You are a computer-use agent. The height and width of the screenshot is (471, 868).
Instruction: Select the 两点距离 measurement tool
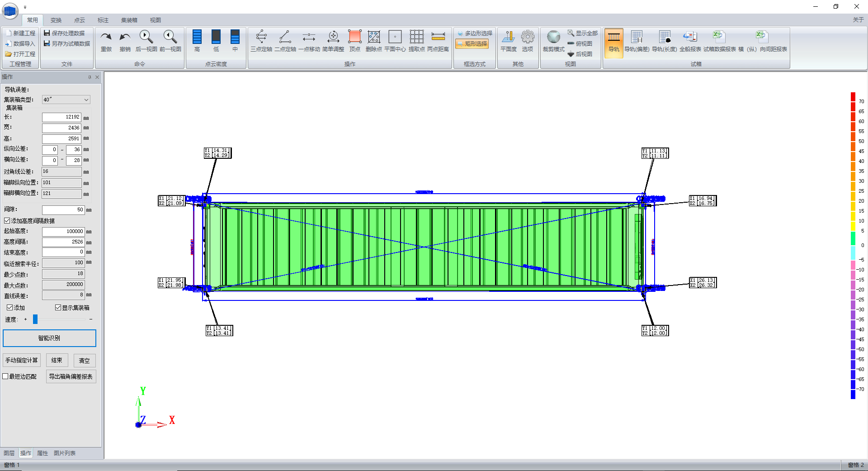(x=438, y=41)
